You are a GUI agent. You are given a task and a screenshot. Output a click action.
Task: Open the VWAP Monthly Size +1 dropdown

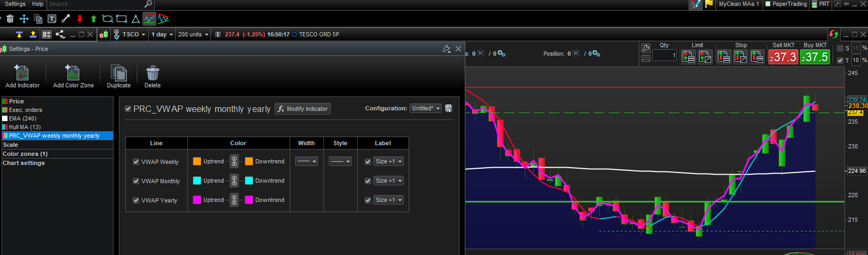(x=388, y=181)
